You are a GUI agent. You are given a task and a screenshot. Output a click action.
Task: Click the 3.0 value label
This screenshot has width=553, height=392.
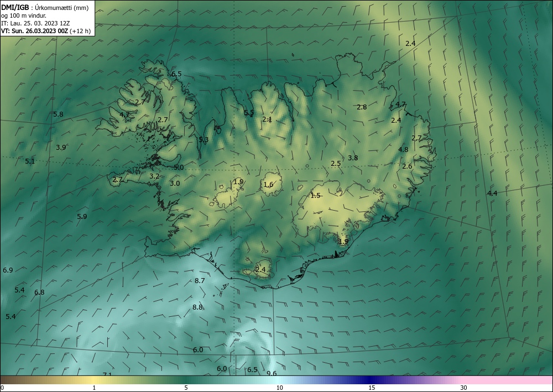click(x=175, y=184)
